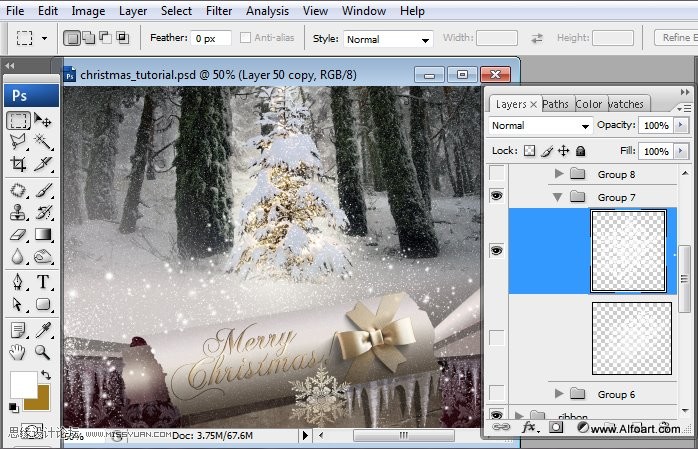Open the Style dropdown set to Normal
The width and height of the screenshot is (698, 449).
pyautogui.click(x=388, y=39)
